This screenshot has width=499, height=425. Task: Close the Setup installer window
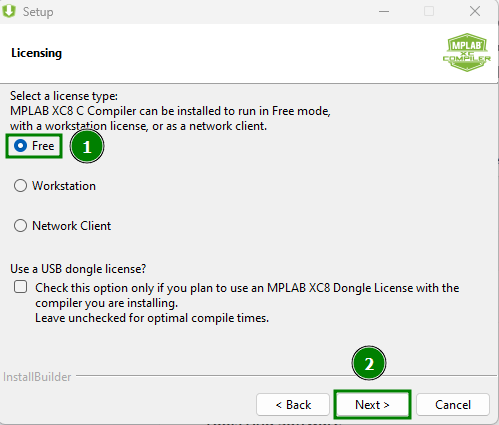tap(475, 11)
